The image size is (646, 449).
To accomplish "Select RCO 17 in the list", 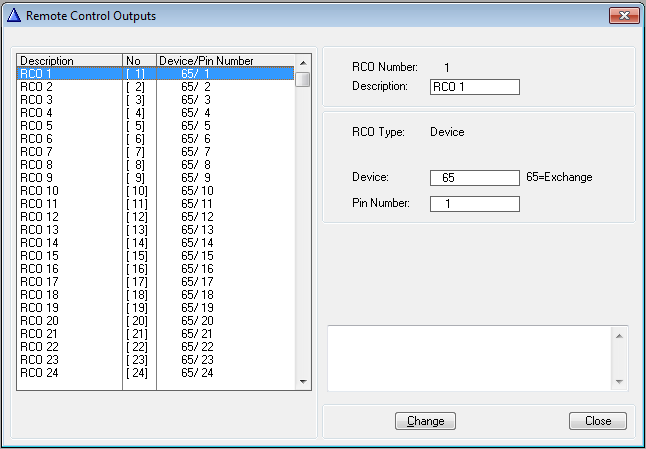I will (156, 282).
